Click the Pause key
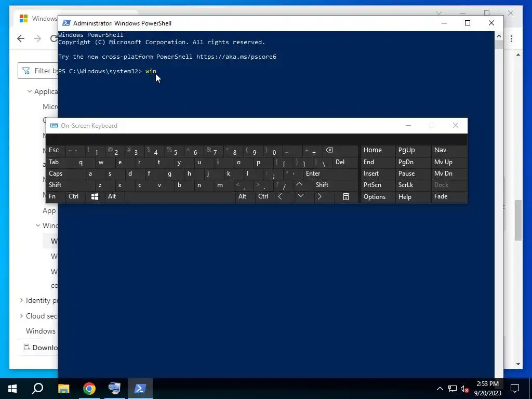532x399 pixels. (x=413, y=174)
